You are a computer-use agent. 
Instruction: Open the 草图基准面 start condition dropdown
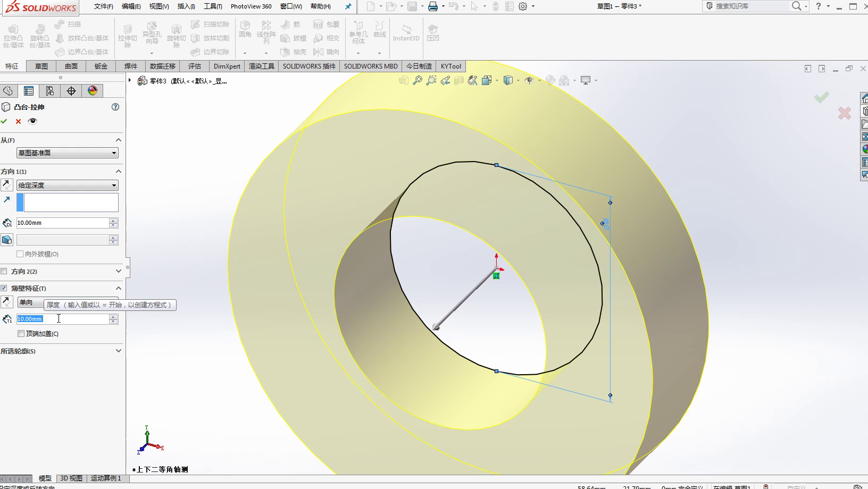(67, 153)
